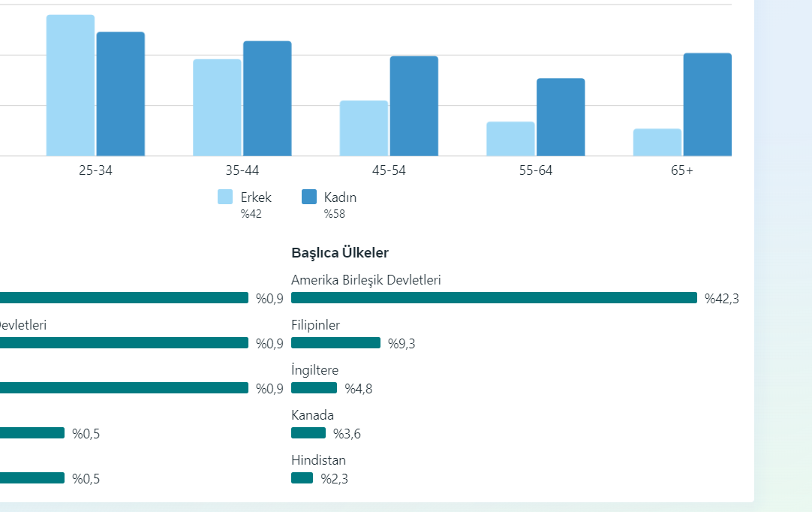Select the Kadın bar for 65+
812x512 pixels.
[x=708, y=104]
